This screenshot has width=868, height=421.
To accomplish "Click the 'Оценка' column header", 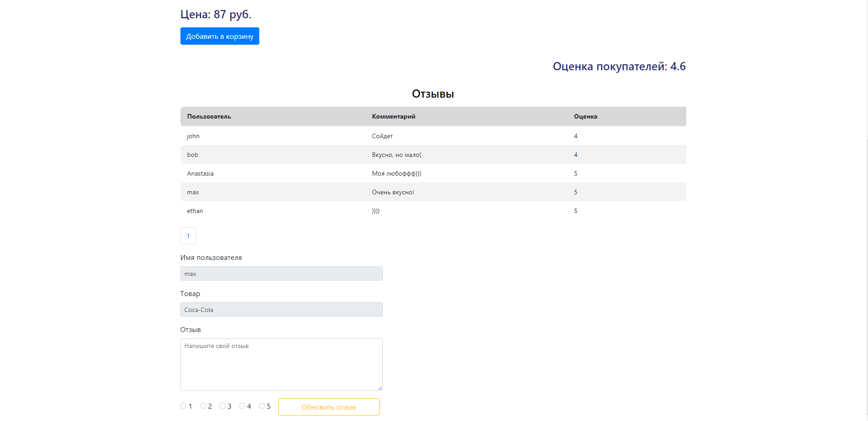I will [586, 116].
